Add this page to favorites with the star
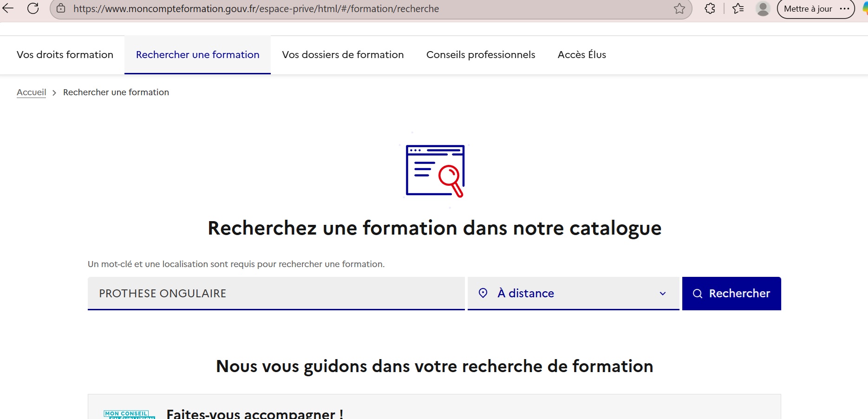The width and height of the screenshot is (868, 419). coord(679,8)
